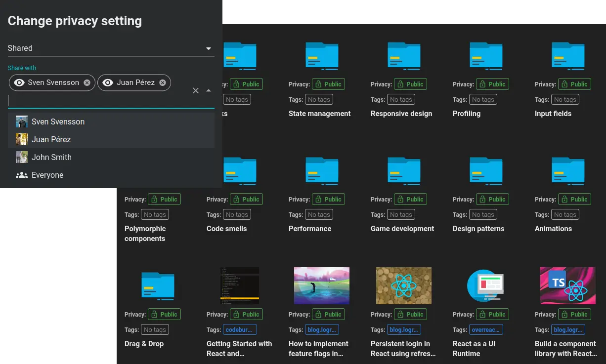This screenshot has width=606, height=364.
Task: Click React as a UI Runtime thumbnail
Action: 485,285
